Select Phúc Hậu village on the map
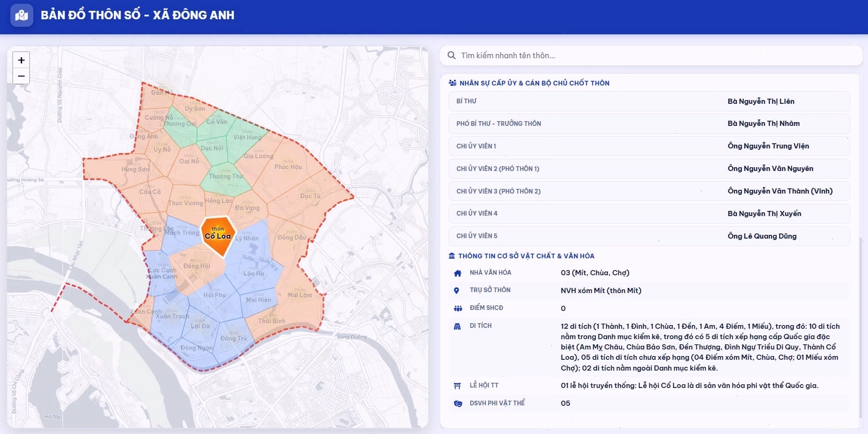The height and width of the screenshot is (434, 868). [x=288, y=167]
